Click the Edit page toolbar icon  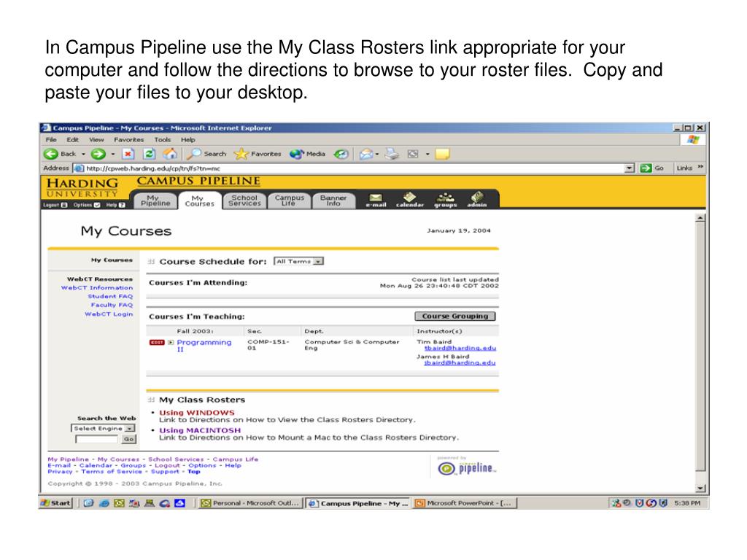(413, 154)
